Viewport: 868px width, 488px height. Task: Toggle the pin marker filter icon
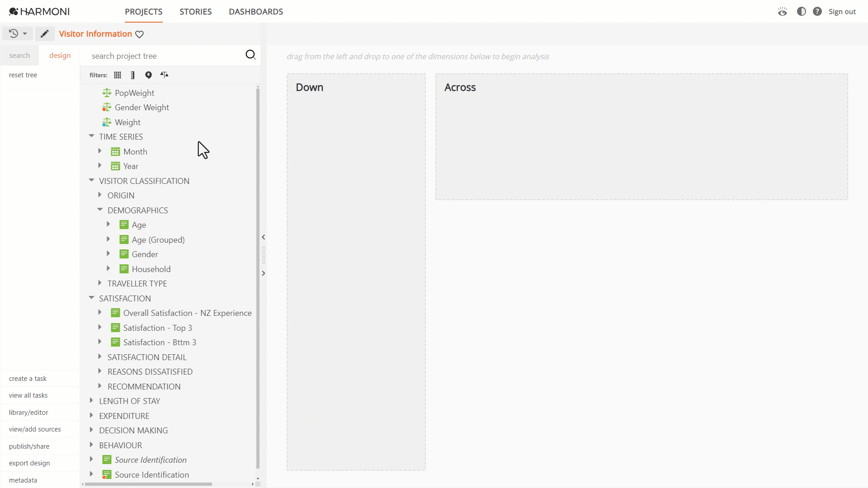(148, 75)
